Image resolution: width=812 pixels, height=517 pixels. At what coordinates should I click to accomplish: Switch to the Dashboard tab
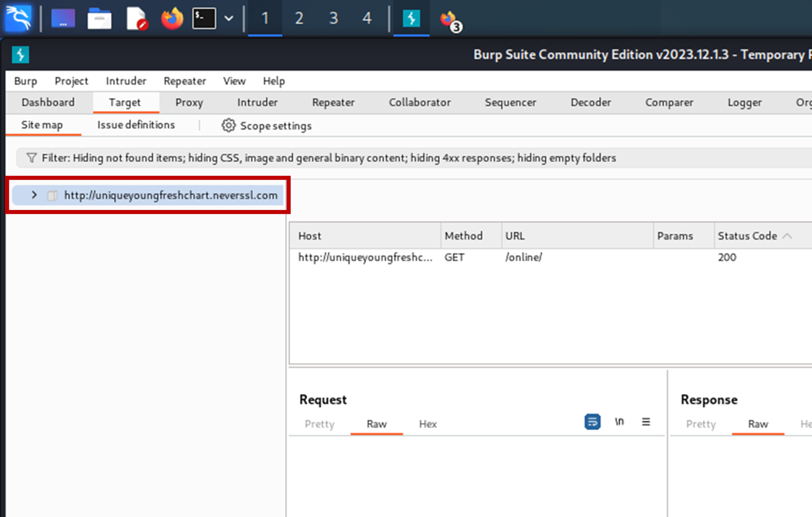[x=48, y=102]
